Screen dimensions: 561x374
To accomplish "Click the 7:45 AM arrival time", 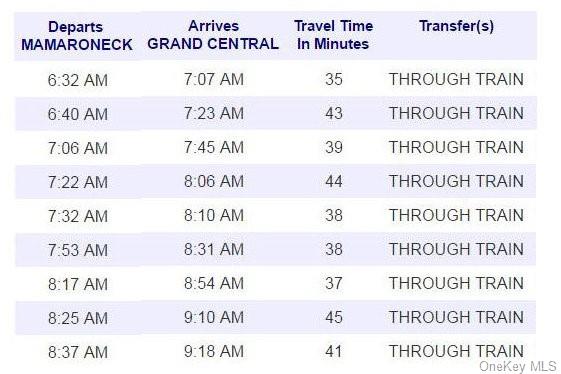I will (x=214, y=147).
